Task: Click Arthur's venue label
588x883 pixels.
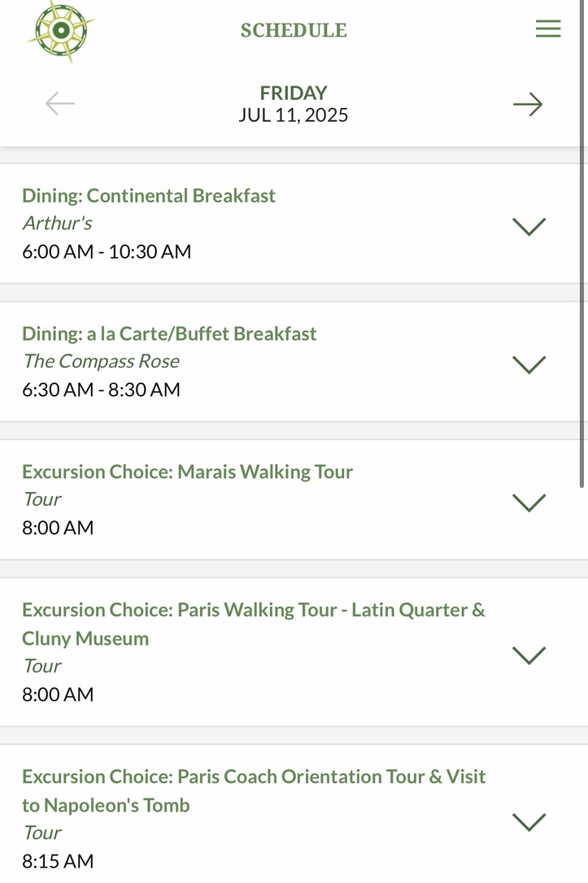Action: click(57, 224)
